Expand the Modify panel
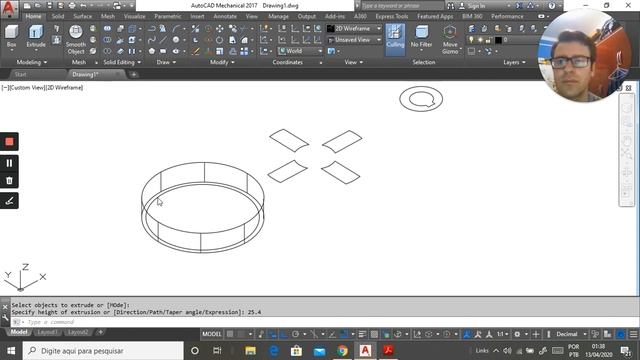The height and width of the screenshot is (360, 640). (x=222, y=62)
